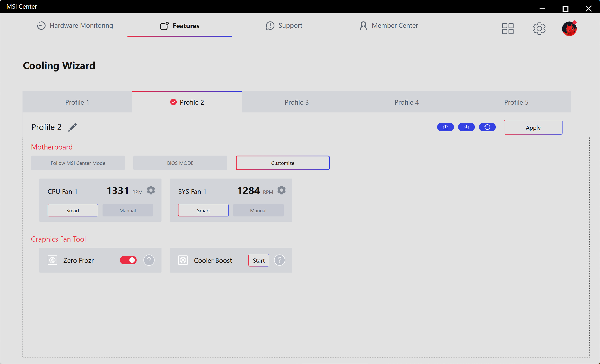Click the pencil icon to rename Profile 2

[72, 127]
